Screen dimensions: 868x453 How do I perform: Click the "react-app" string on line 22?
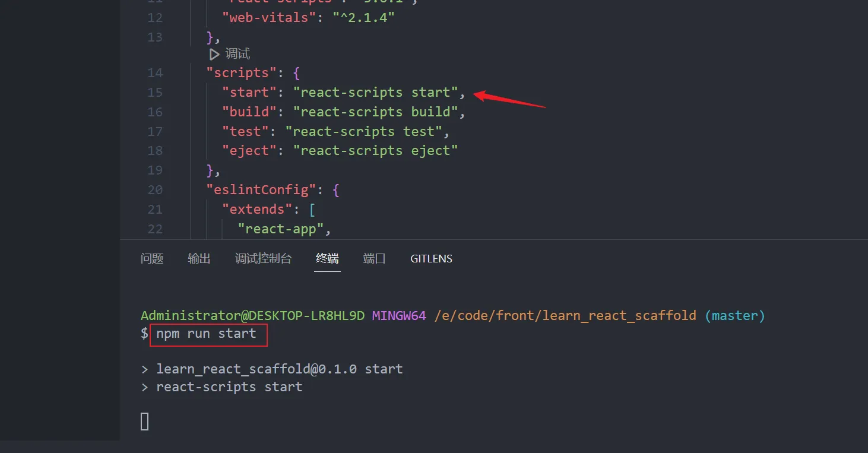280,229
